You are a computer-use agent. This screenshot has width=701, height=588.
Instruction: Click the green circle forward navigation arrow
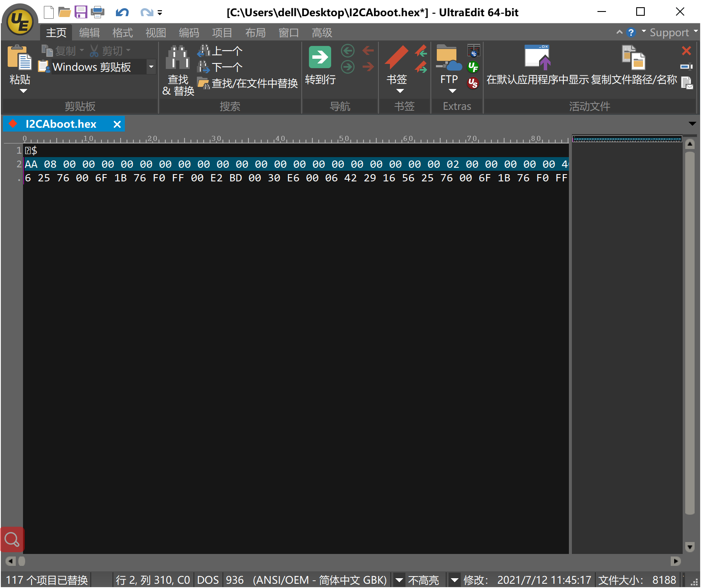coord(348,67)
